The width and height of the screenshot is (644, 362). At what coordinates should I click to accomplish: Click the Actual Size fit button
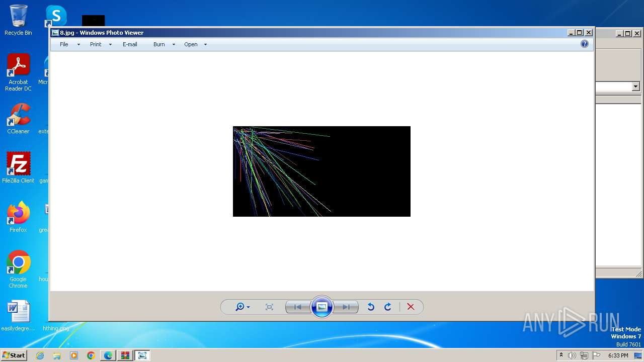click(x=269, y=307)
